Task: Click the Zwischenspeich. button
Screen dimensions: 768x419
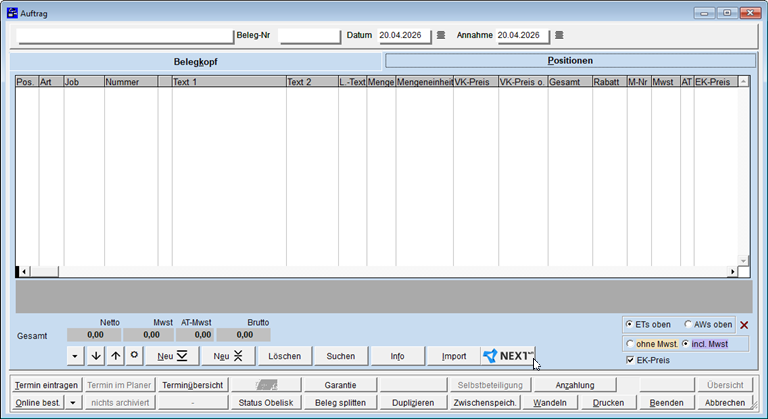Action: click(x=485, y=402)
